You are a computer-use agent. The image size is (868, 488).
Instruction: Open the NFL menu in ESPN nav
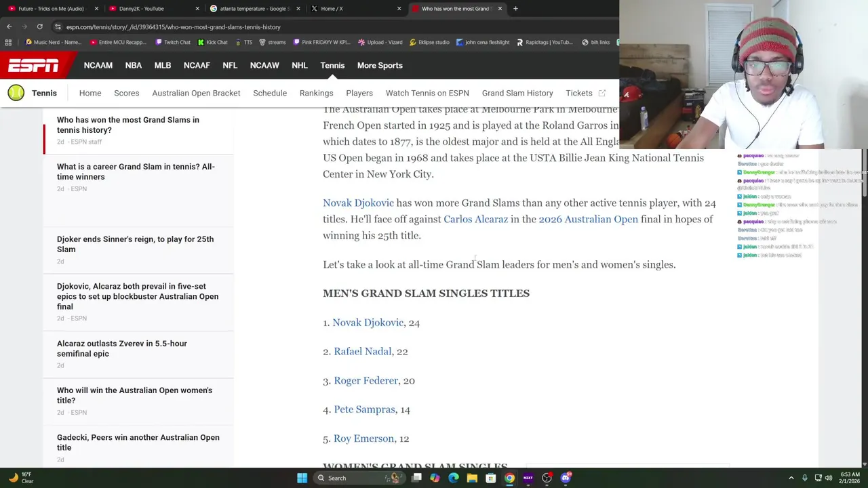pyautogui.click(x=230, y=66)
